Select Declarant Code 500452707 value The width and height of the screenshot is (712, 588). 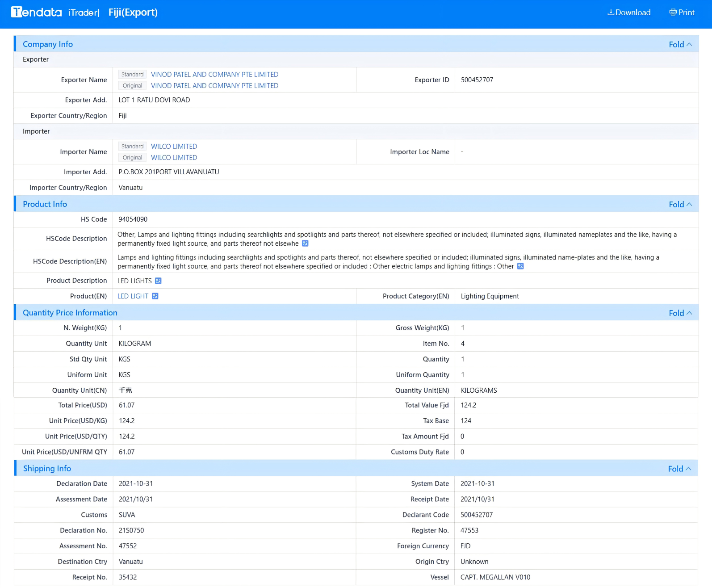click(477, 515)
